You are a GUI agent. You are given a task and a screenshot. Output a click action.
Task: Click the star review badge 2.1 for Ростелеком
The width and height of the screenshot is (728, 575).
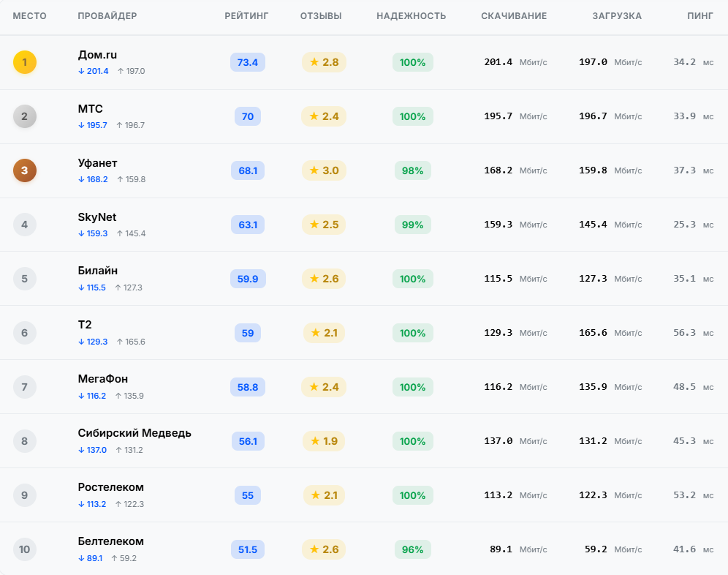pyautogui.click(x=324, y=495)
